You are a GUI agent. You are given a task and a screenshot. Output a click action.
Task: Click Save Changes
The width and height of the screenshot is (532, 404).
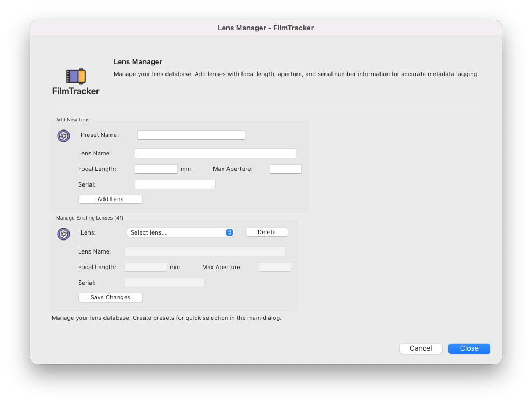click(x=110, y=297)
